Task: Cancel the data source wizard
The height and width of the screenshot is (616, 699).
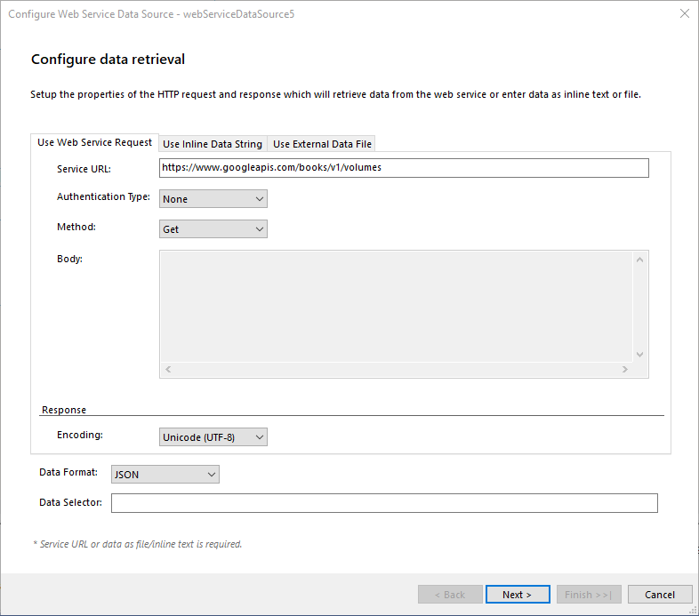Action: coord(660,595)
